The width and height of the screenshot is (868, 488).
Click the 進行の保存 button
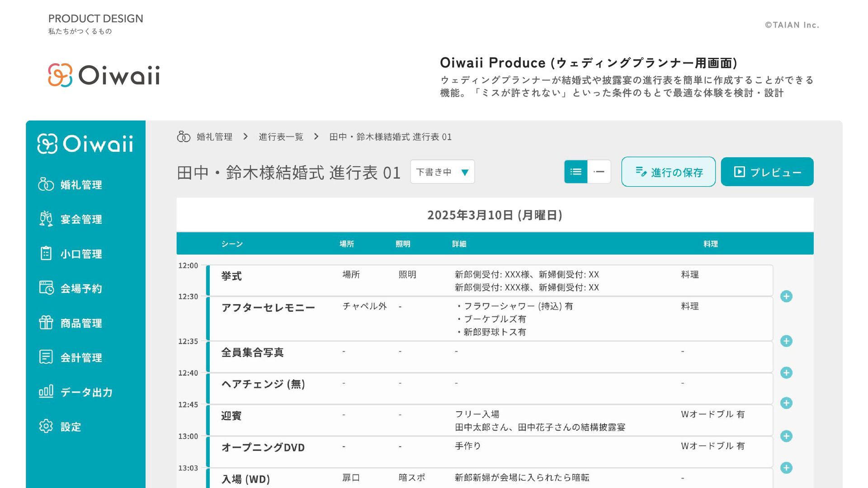click(x=669, y=172)
